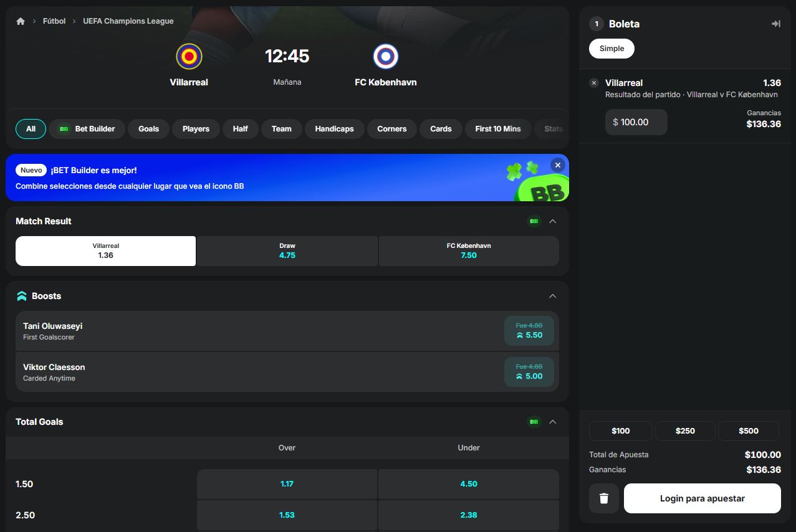The height and width of the screenshot is (532, 796).
Task: Collapse the Match Result section
Action: (x=552, y=221)
